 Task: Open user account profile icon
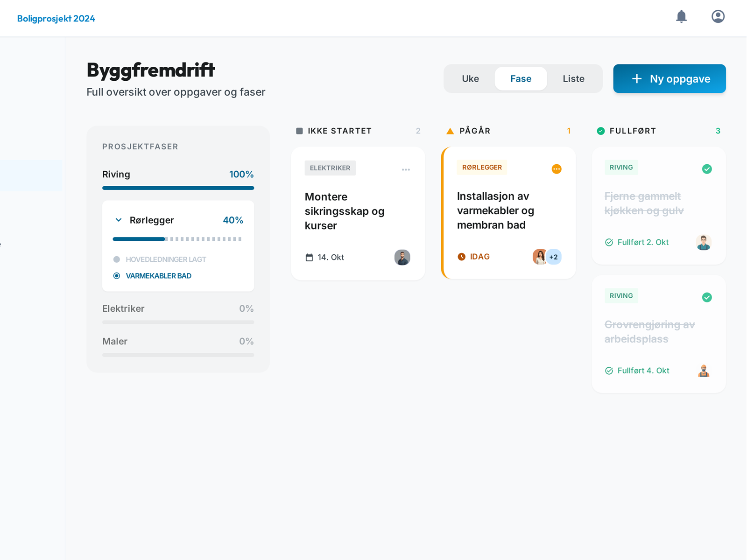pyautogui.click(x=718, y=17)
